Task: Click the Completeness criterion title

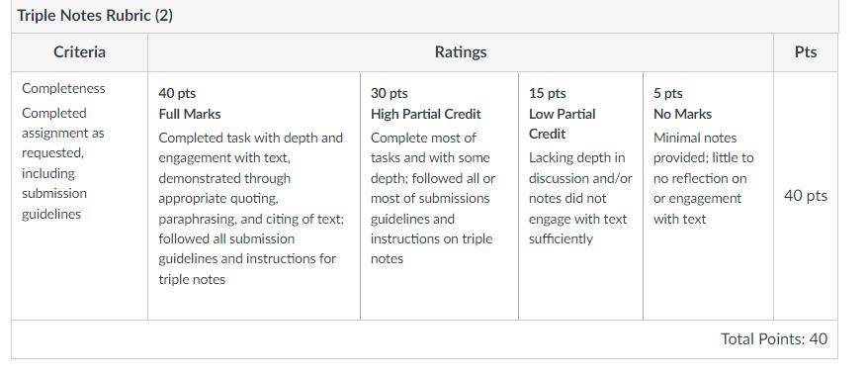Action: point(63,88)
